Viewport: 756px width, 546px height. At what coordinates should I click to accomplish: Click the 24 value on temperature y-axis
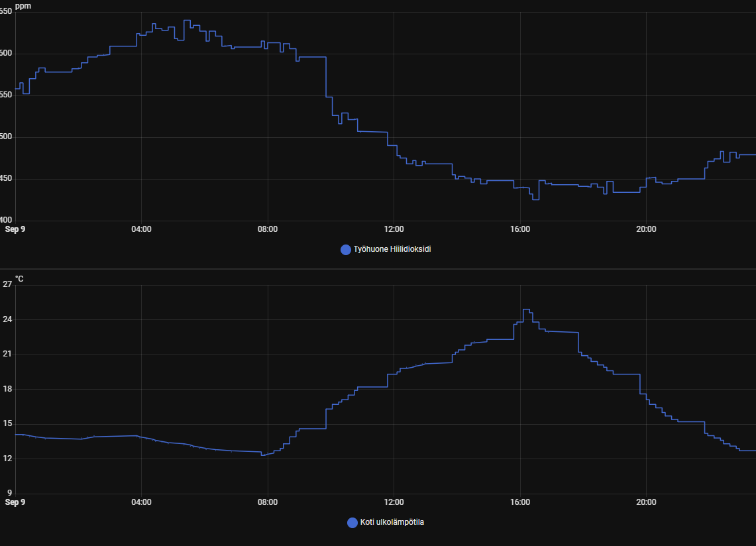pyautogui.click(x=7, y=319)
